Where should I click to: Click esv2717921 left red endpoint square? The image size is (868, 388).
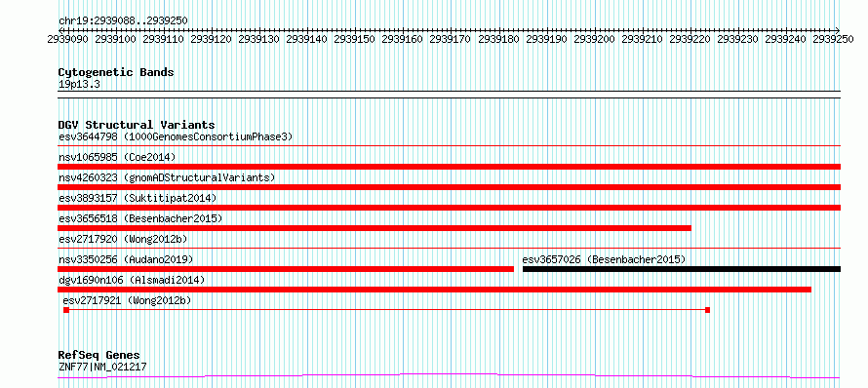click(x=66, y=310)
